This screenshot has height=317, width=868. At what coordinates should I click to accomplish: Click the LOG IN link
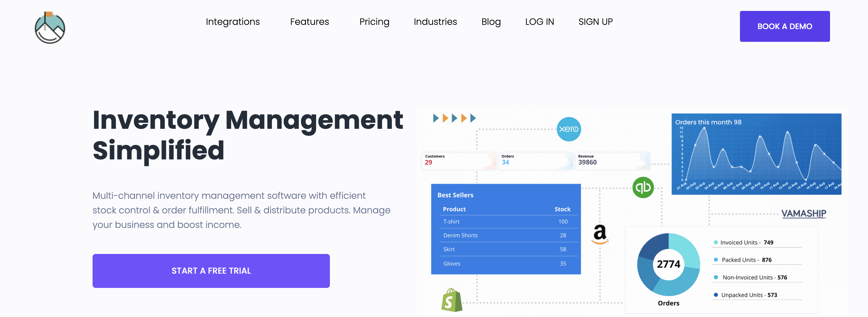[x=540, y=22]
